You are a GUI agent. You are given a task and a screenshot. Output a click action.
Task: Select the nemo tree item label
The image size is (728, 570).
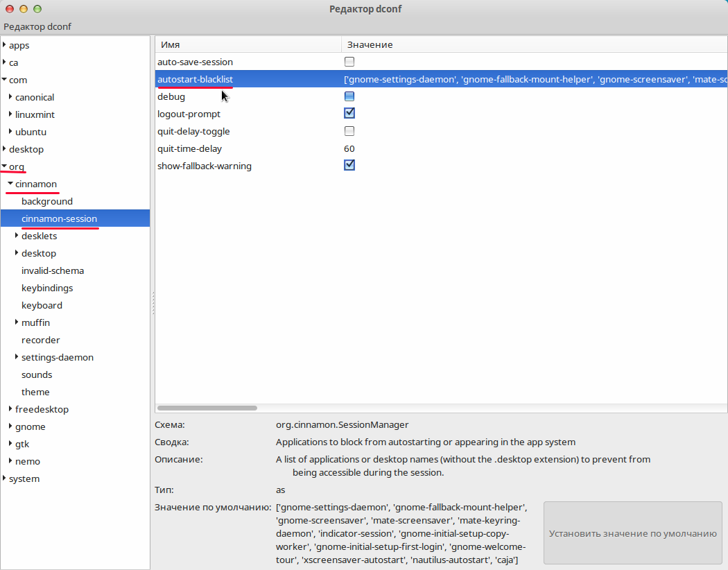[x=28, y=461]
